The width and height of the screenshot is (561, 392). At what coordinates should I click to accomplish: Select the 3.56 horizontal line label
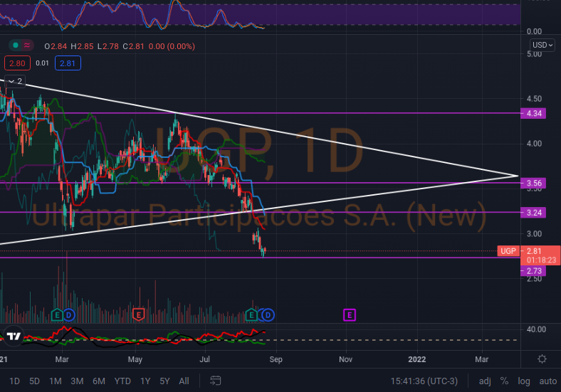coord(533,183)
